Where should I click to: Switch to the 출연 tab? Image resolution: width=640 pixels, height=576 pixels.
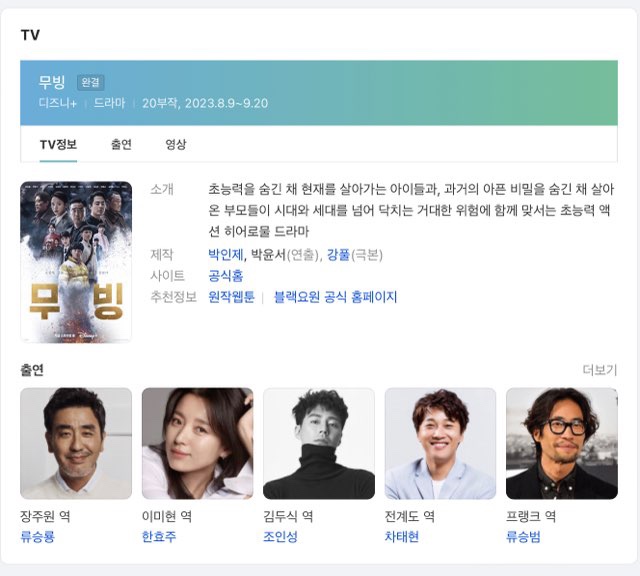[121, 144]
